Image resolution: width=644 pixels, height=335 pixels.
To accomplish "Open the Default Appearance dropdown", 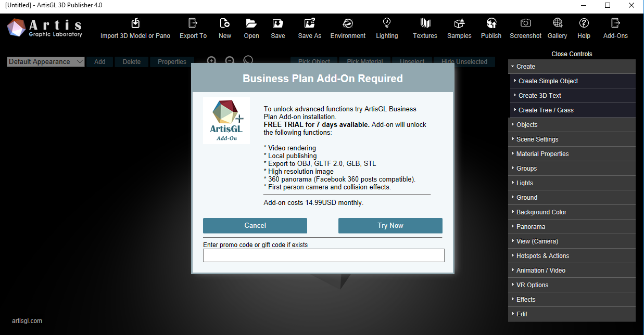I will [x=46, y=61].
